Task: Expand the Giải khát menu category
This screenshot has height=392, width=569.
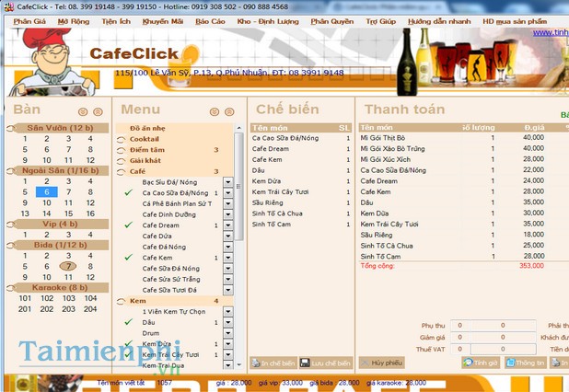Action: point(121,161)
